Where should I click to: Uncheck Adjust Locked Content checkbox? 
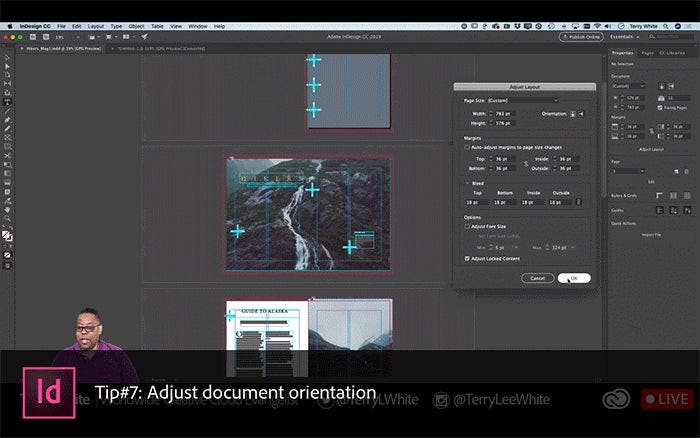click(x=467, y=258)
